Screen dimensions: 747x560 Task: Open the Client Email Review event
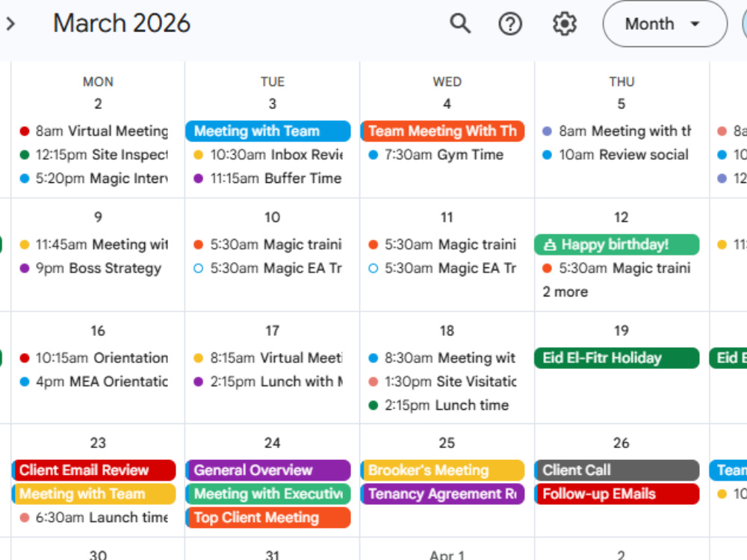pyautogui.click(x=94, y=470)
